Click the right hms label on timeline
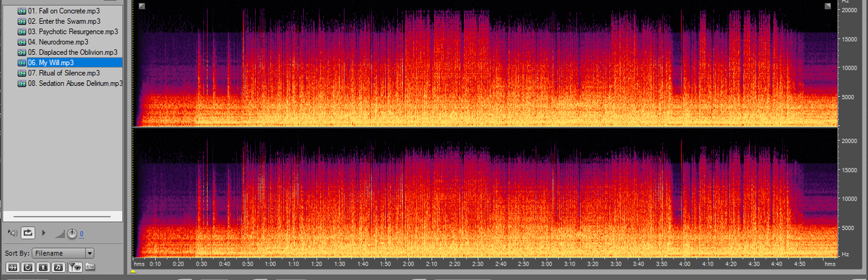Screen dimensions: 868x280 pyautogui.click(x=830, y=264)
